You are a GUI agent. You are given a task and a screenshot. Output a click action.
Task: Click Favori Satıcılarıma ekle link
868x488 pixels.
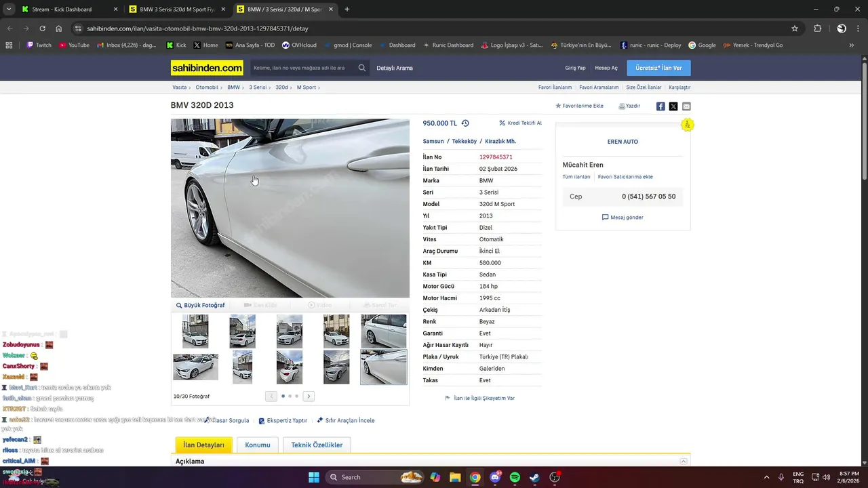tap(625, 177)
